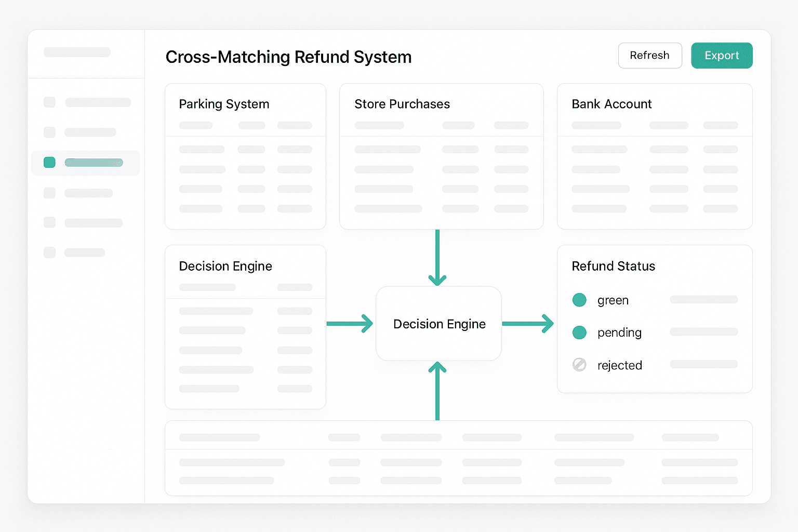
Task: Select the highlighted teal sidebar icon
Action: pos(49,163)
